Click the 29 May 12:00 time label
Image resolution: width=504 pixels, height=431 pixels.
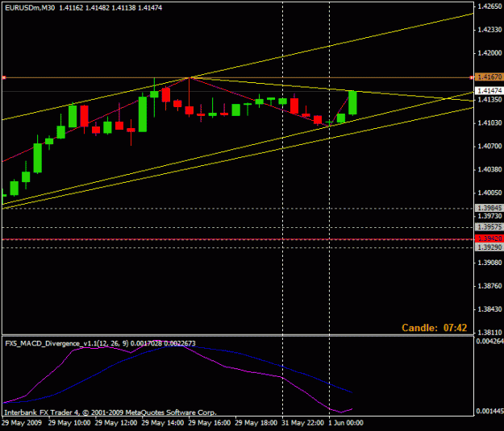click(x=116, y=423)
